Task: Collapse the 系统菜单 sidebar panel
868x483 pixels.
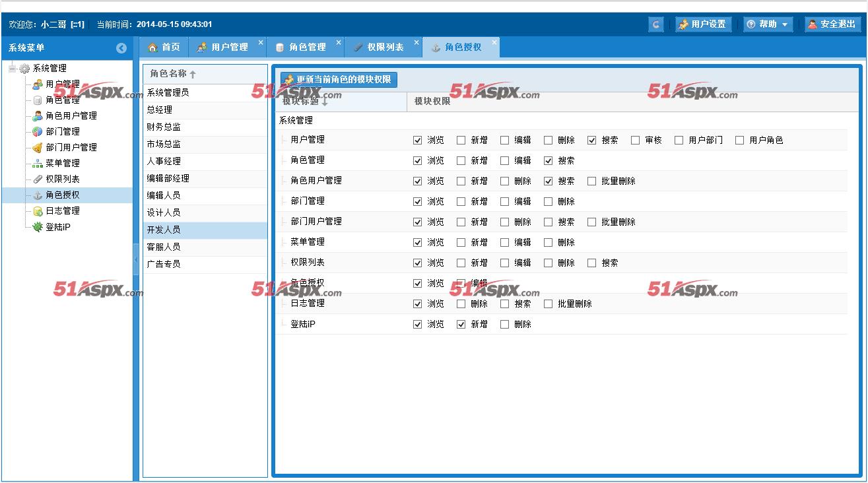Action: point(121,48)
